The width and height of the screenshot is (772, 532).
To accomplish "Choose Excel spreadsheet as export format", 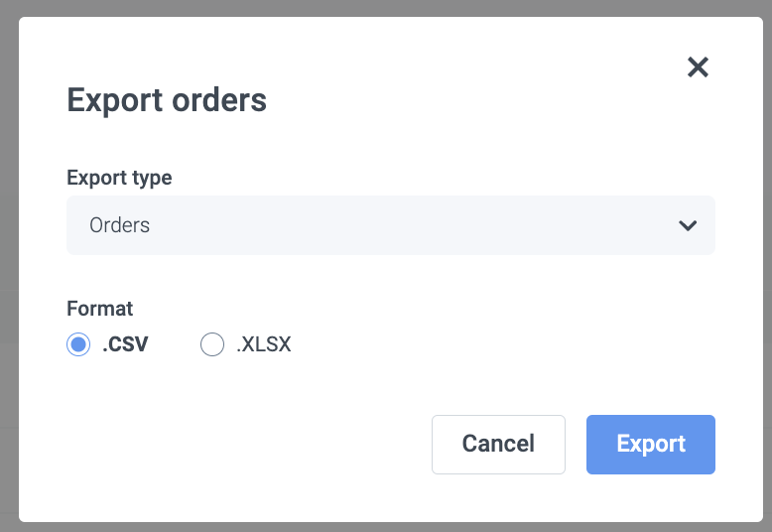I will coord(212,345).
